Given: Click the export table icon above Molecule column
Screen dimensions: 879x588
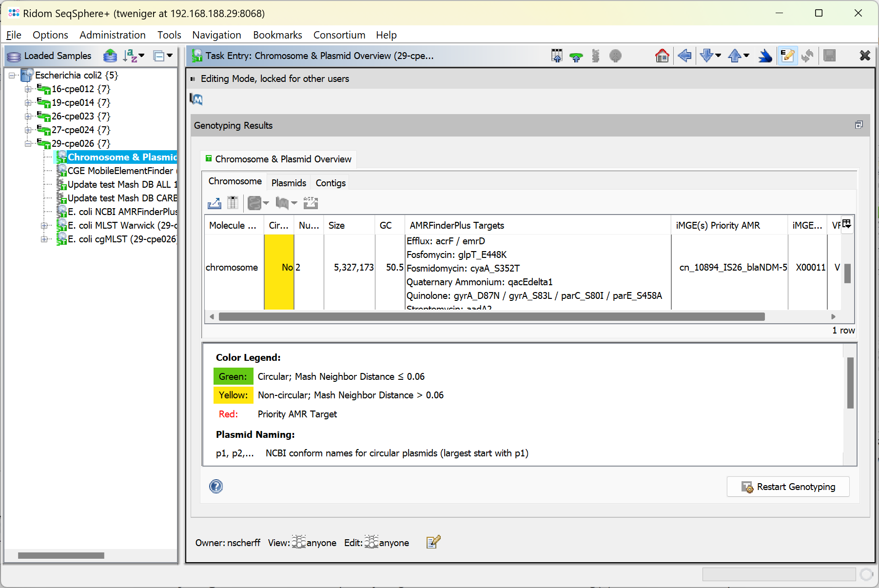Looking at the screenshot, I should [x=214, y=203].
